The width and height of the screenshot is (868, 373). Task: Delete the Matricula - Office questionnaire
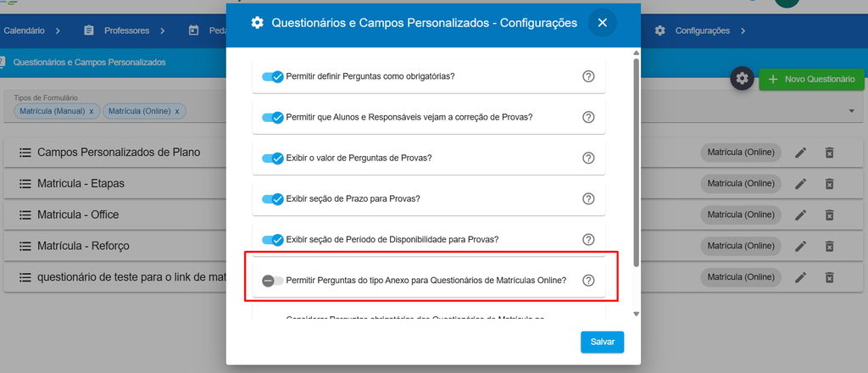click(x=829, y=214)
